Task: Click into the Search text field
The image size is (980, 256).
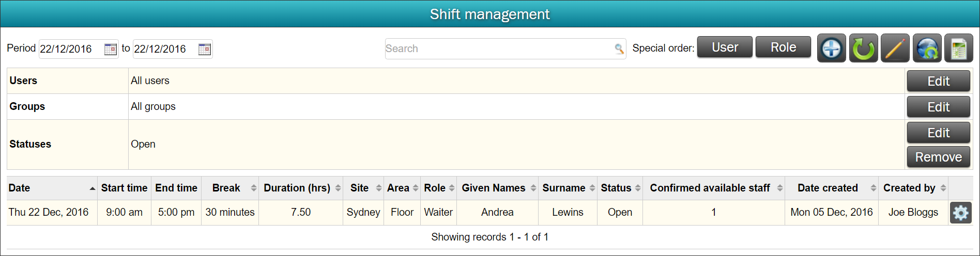Action: (x=499, y=49)
